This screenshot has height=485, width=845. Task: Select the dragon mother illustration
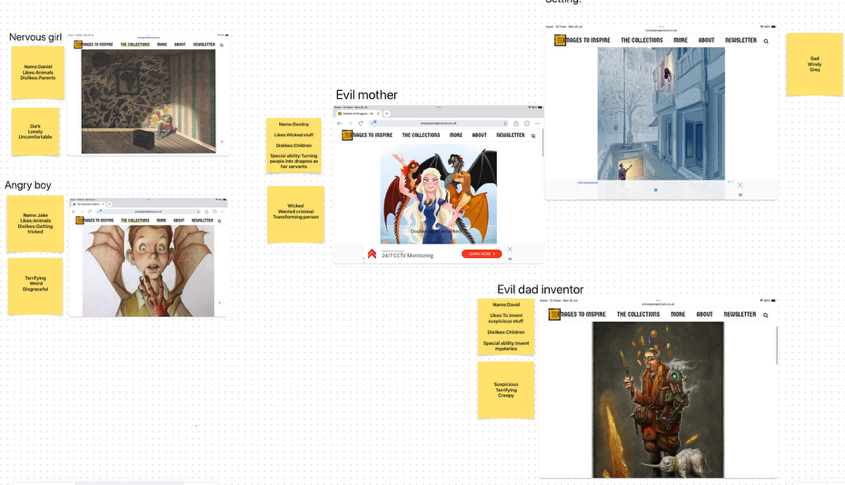[439, 195]
